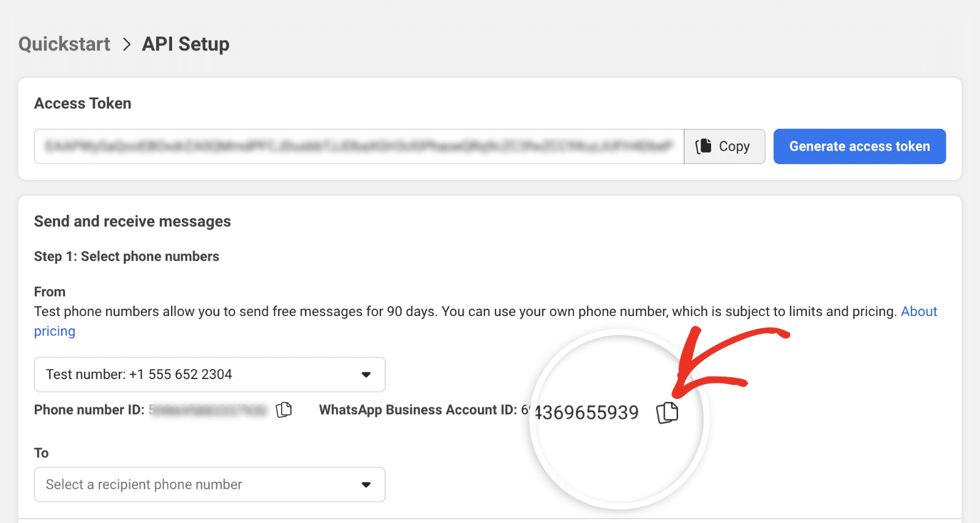The width and height of the screenshot is (980, 523).
Task: Click Generate access token
Action: 859,146
